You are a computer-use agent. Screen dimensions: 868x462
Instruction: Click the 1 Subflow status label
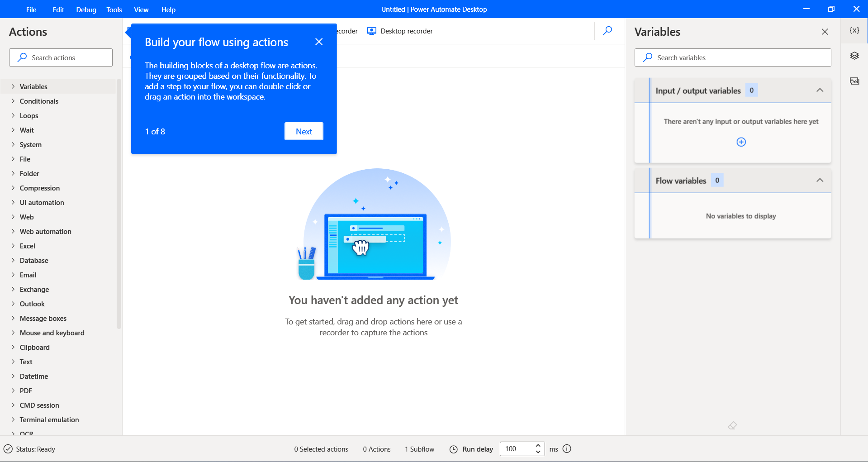pos(419,449)
